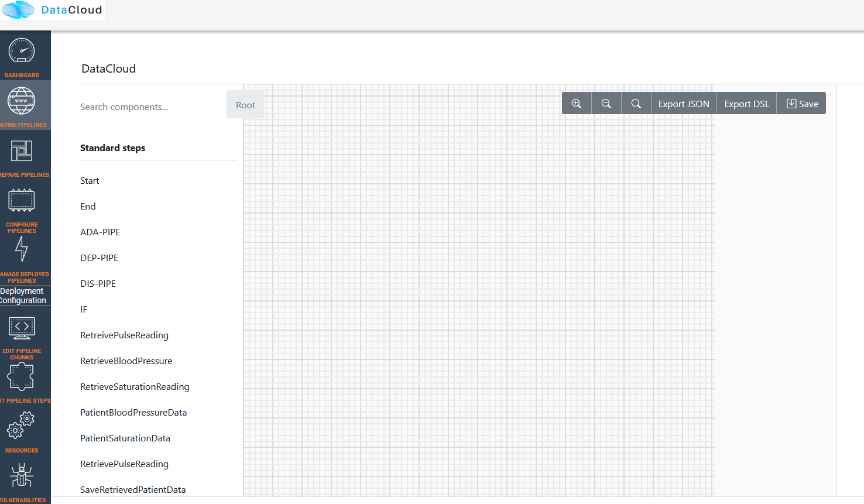Click the Root breadcrumb button
The height and width of the screenshot is (504, 864).
[246, 105]
